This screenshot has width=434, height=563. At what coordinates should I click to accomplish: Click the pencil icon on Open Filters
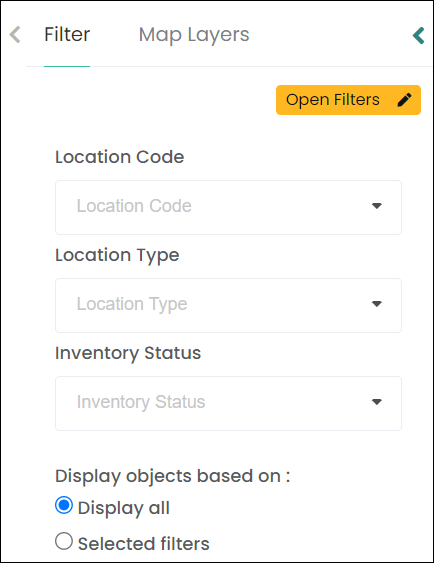tap(404, 100)
